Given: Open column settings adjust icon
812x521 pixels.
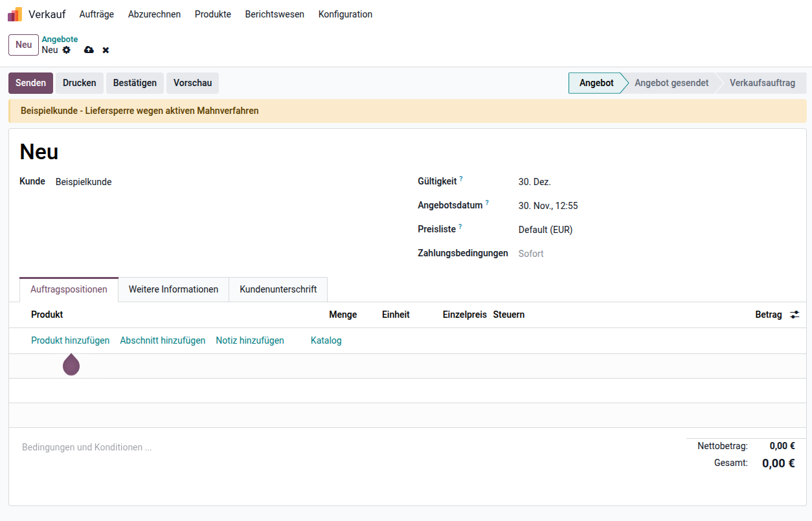Looking at the screenshot, I should point(795,315).
